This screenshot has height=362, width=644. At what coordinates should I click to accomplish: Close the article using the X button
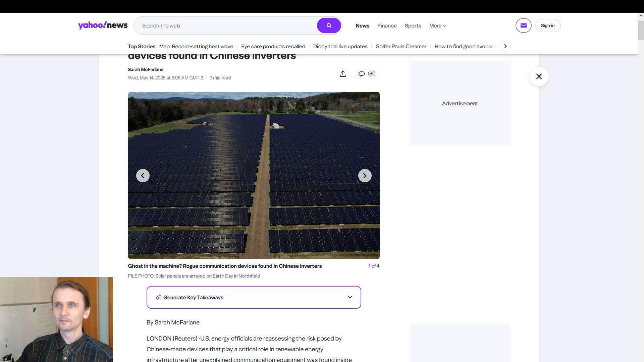(539, 76)
